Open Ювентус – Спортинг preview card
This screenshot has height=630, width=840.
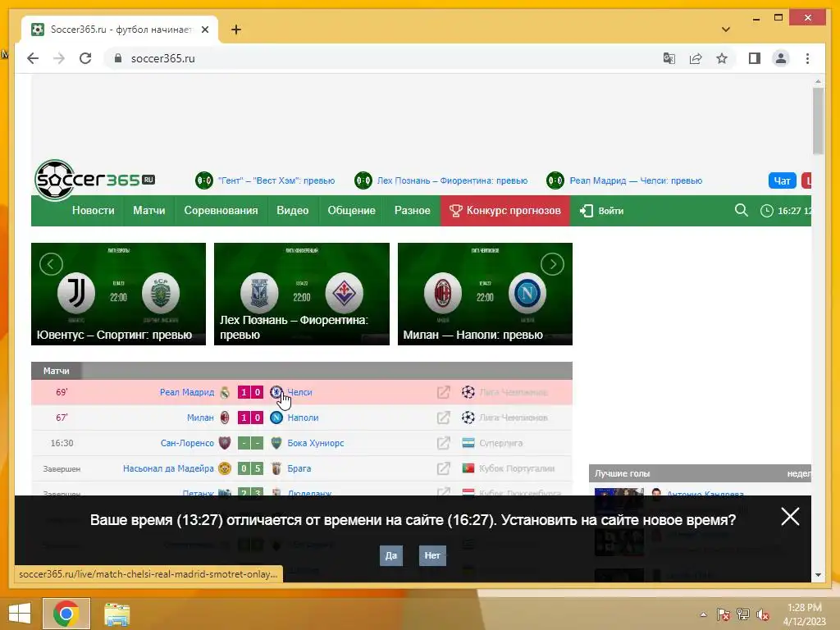(118, 294)
